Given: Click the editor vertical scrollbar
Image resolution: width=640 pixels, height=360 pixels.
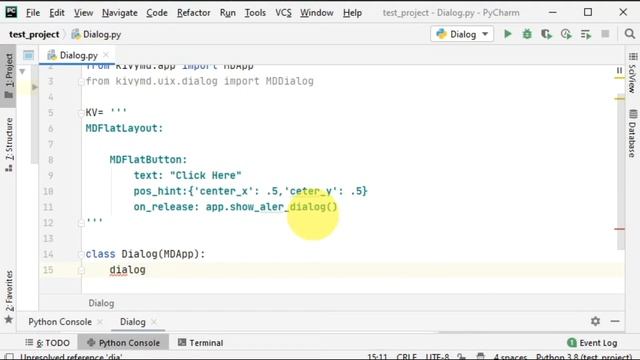Looking at the screenshot, I should [621, 171].
